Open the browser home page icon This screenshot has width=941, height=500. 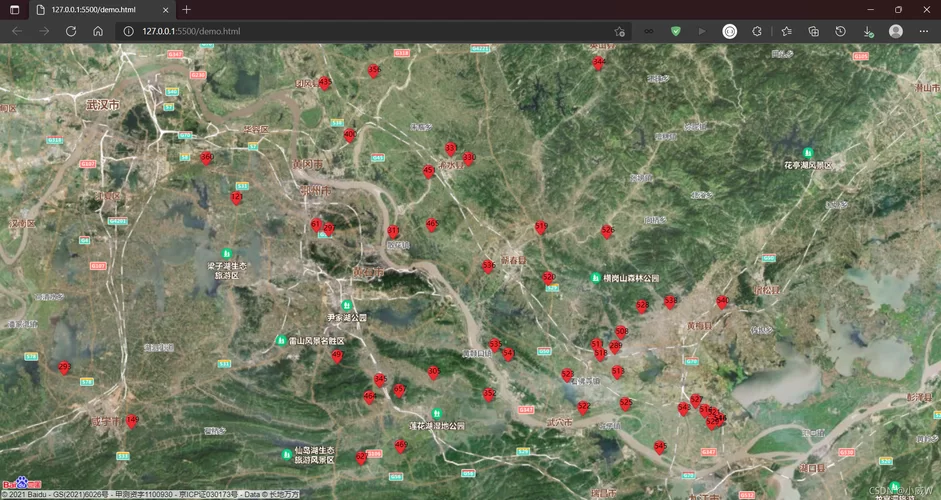point(98,31)
